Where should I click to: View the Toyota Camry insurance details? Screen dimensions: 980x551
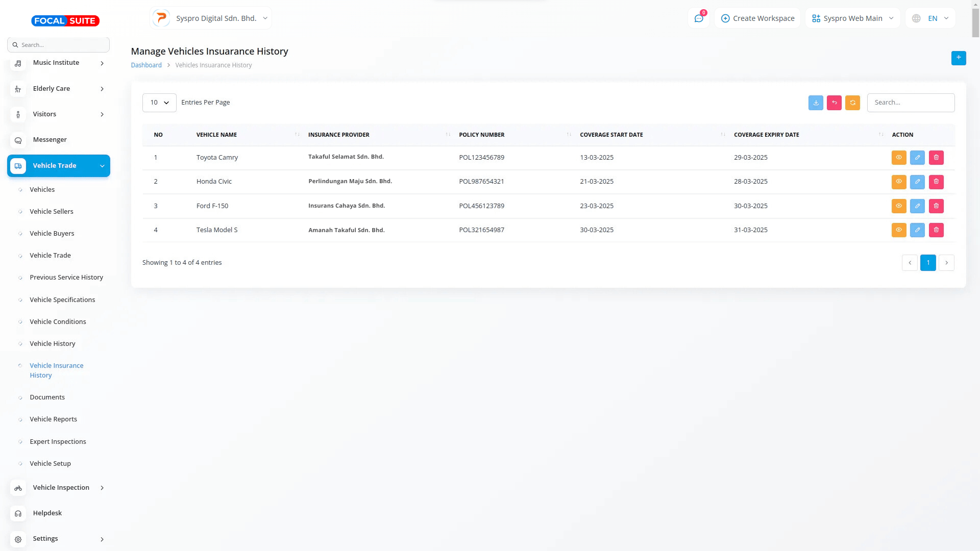coord(899,158)
